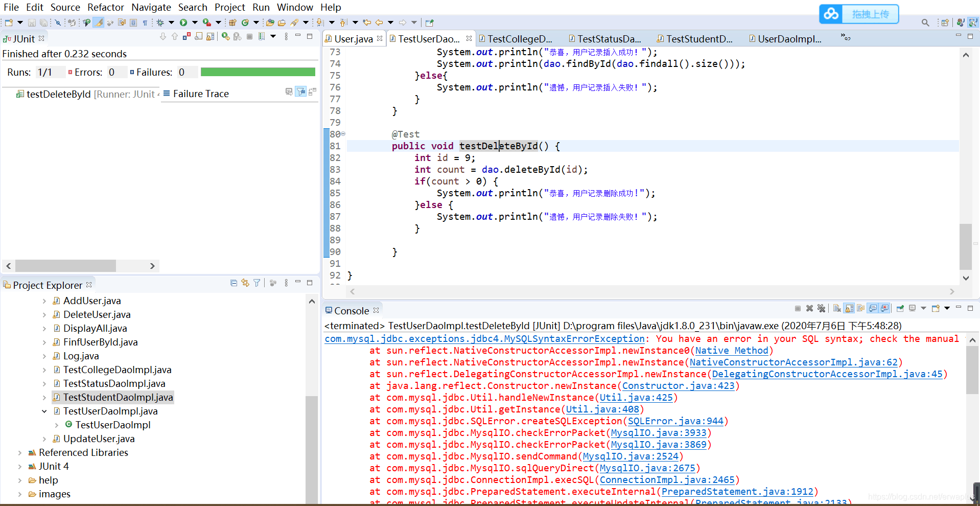Open the Refactor menu

click(106, 7)
